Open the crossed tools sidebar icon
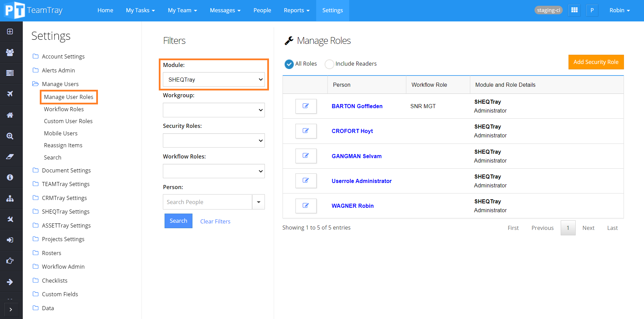Screen dimensions: 644x319 click(x=10, y=219)
